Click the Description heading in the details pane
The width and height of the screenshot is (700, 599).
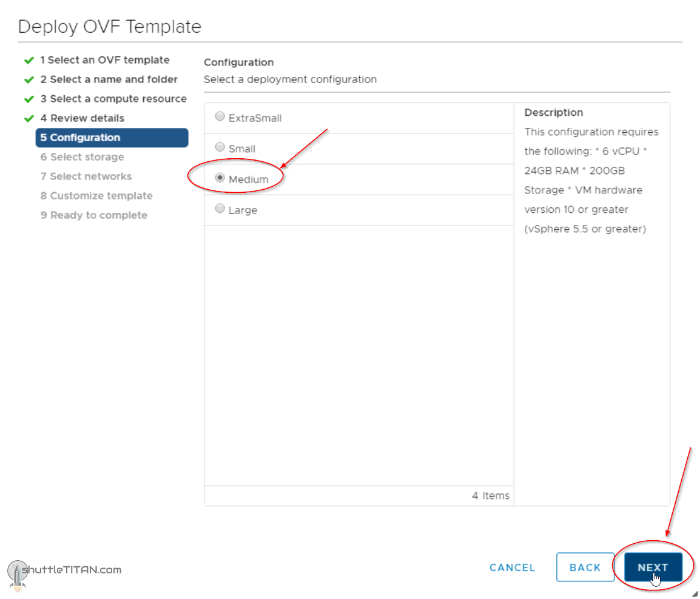[553, 113]
